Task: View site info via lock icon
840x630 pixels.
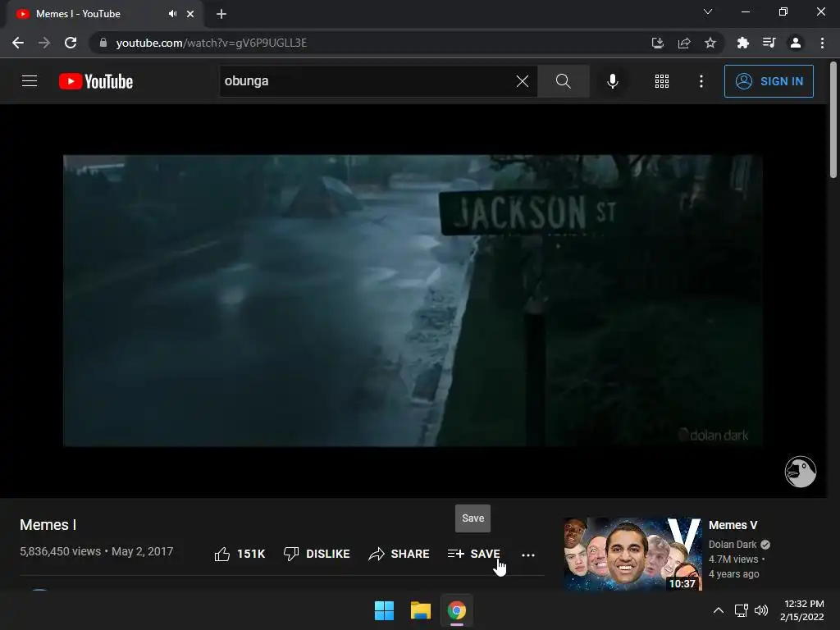Action: [103, 43]
